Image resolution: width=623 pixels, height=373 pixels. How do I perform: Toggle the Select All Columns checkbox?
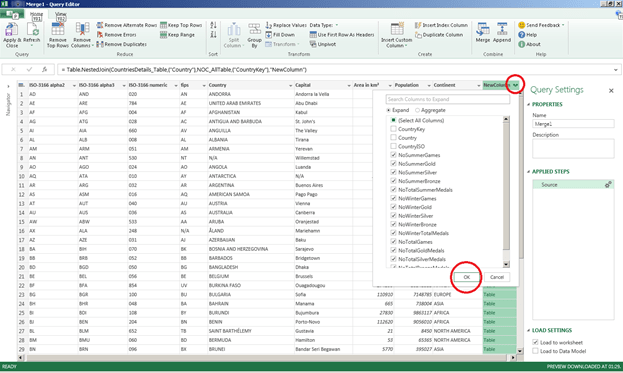(393, 120)
